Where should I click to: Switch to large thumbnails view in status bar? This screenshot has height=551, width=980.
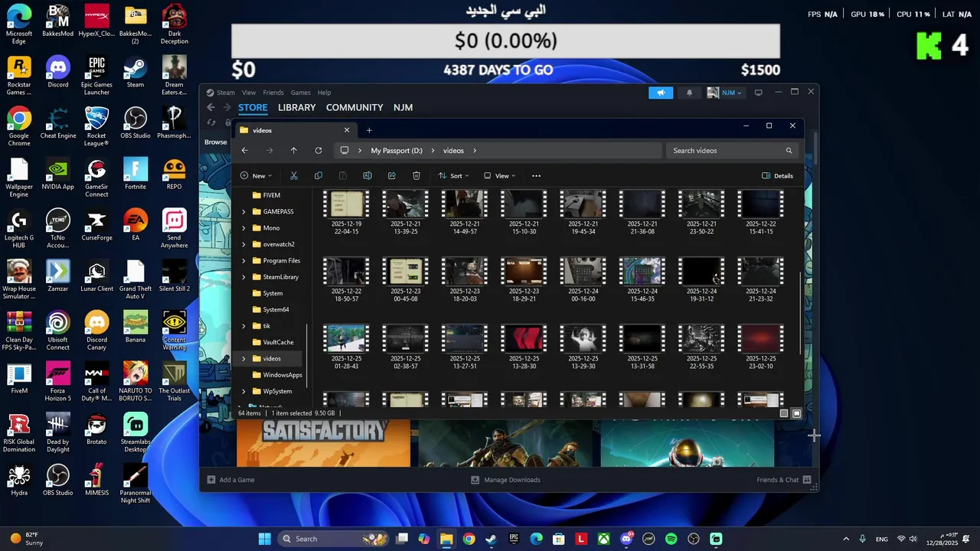[x=796, y=413]
